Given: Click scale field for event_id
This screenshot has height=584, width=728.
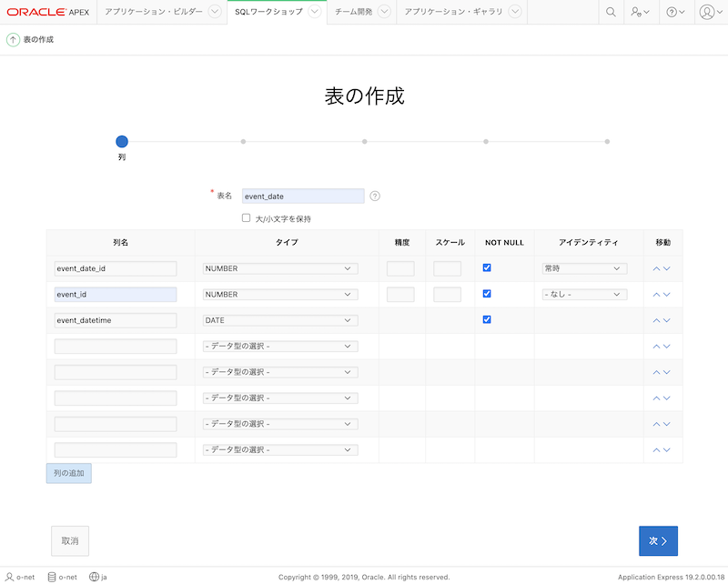Looking at the screenshot, I should pos(448,295).
